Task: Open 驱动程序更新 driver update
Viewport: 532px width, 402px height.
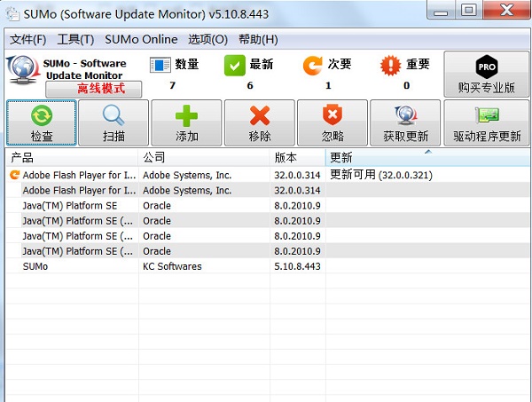Action: click(x=487, y=122)
